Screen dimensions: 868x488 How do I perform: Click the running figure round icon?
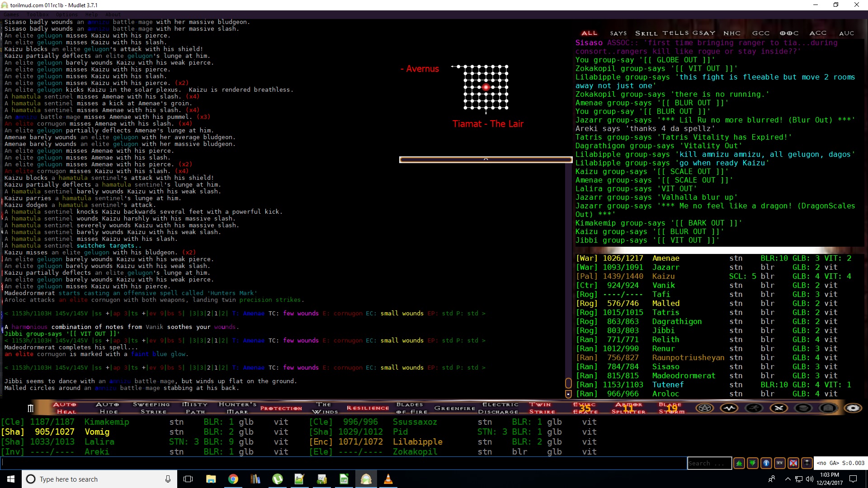754,408
